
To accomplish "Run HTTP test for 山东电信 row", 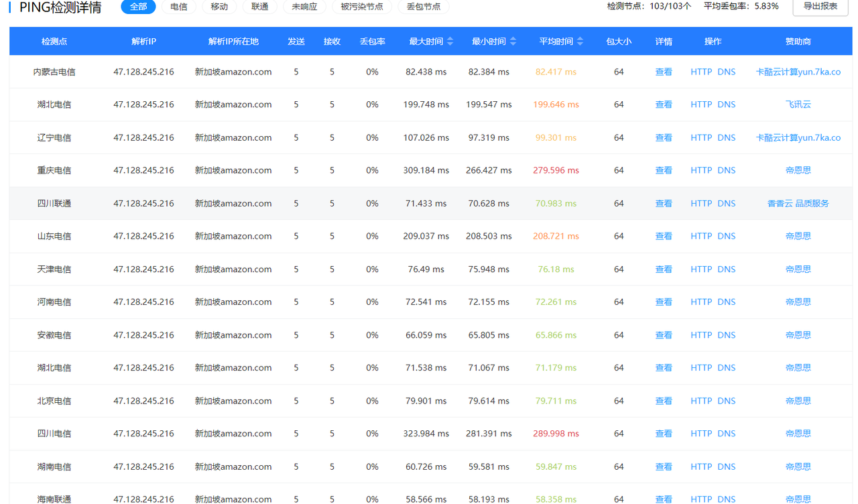I will point(701,236).
